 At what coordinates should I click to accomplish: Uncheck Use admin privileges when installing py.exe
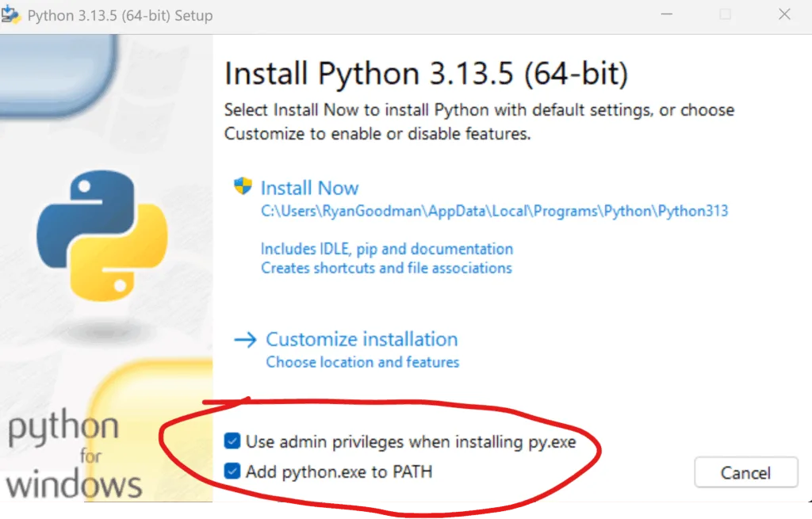(x=232, y=441)
